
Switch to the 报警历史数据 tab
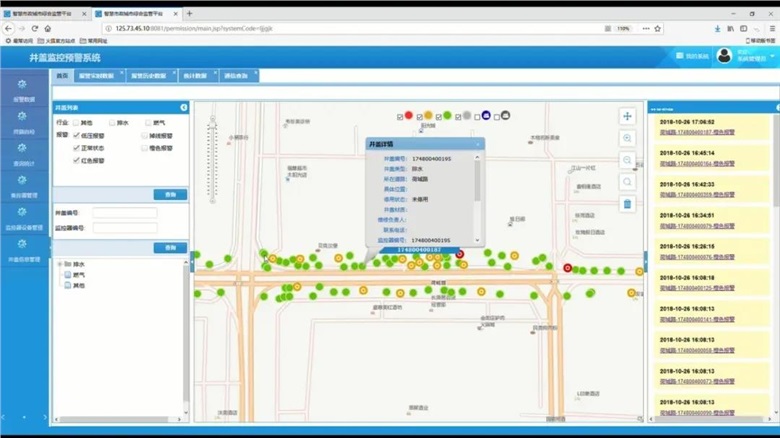(x=151, y=76)
